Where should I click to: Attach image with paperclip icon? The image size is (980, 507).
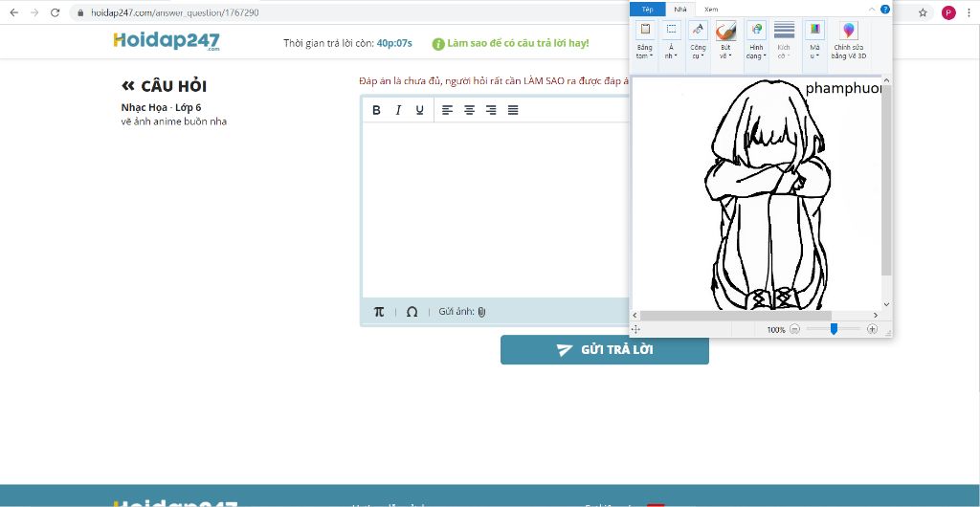click(481, 312)
